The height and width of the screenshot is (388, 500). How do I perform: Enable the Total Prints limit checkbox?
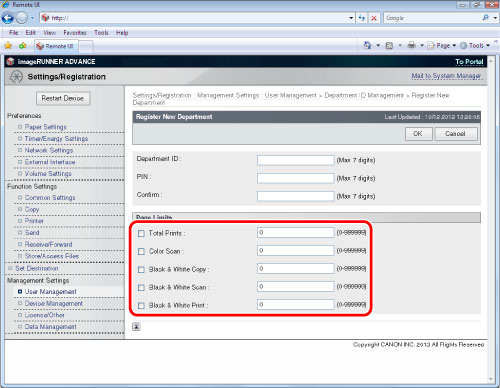pos(141,233)
